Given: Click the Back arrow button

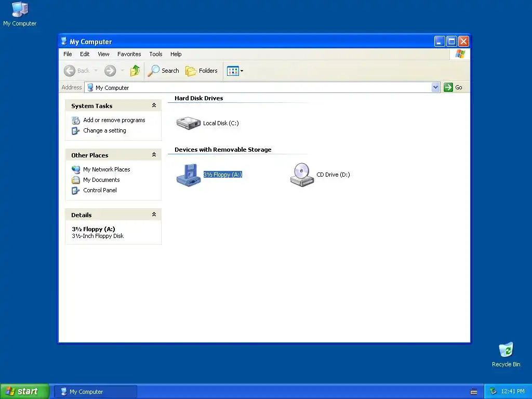Looking at the screenshot, I should [x=70, y=71].
